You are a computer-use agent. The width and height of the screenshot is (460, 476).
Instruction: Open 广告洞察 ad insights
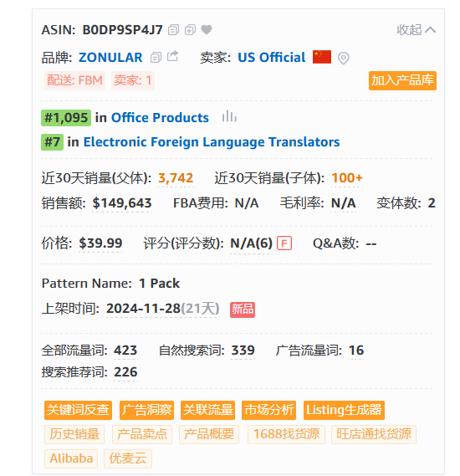(x=147, y=410)
